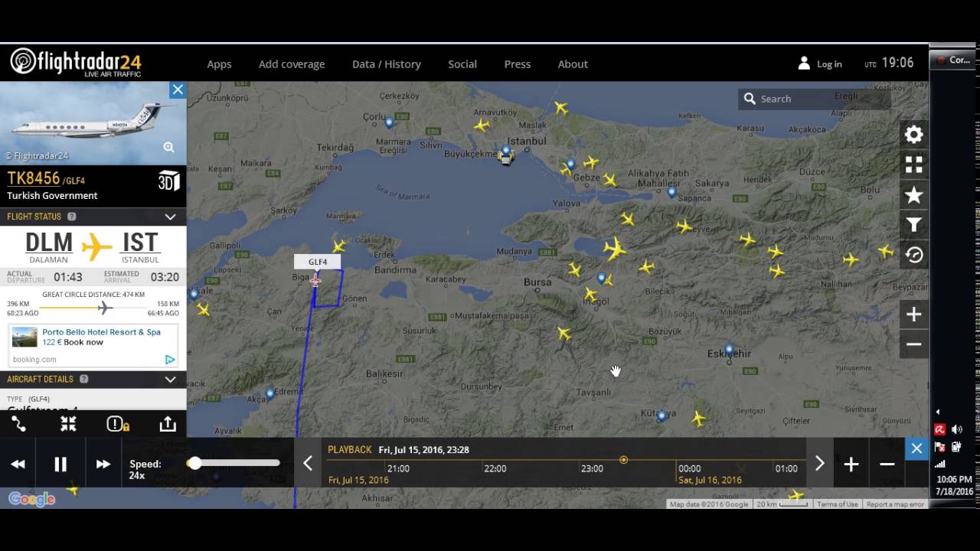Expand the timeline scale with plus
The image size is (980, 551).
[x=851, y=464]
